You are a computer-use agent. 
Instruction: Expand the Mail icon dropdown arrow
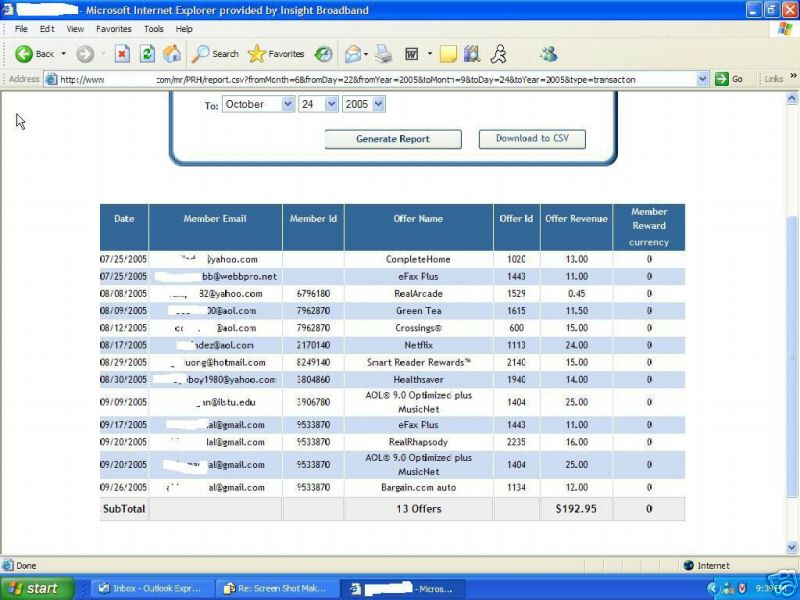(x=366, y=54)
